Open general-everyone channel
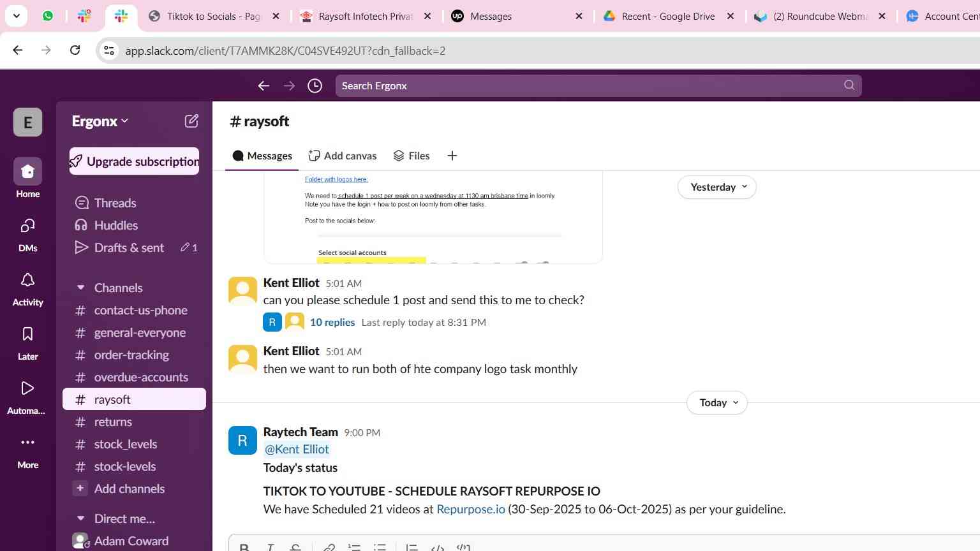Screen dimensions: 980x551 134,332
